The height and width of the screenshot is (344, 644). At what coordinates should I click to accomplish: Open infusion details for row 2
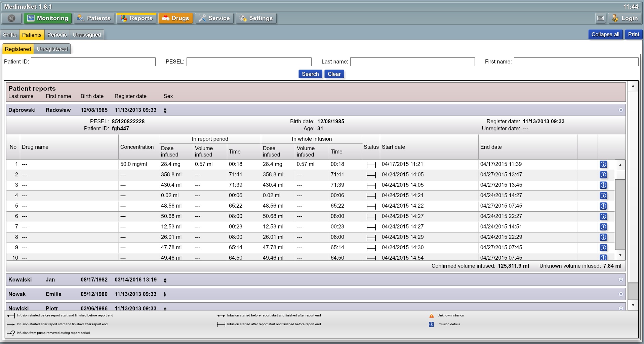tap(603, 175)
